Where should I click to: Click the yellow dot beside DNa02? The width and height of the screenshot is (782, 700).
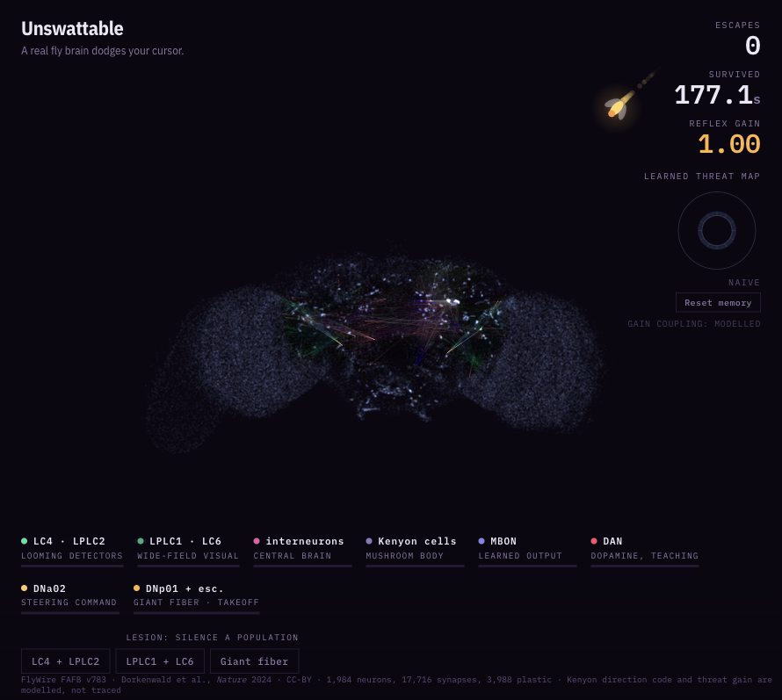pyautogui.click(x=24, y=588)
